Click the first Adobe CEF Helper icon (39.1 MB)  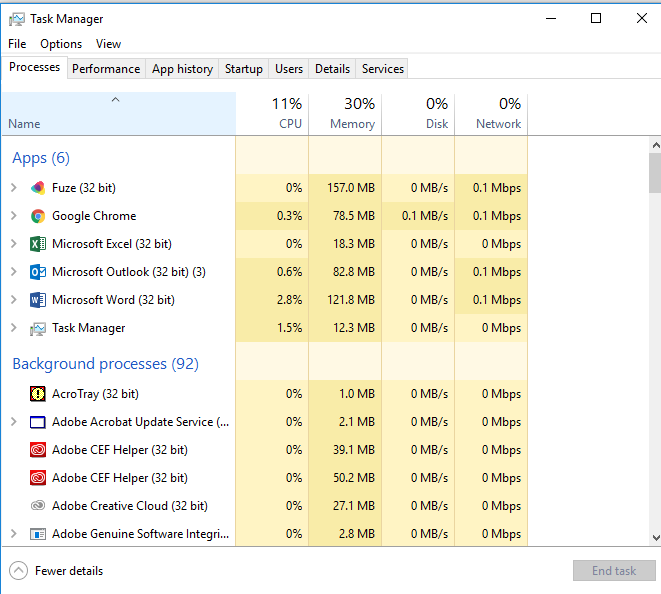pyautogui.click(x=38, y=450)
